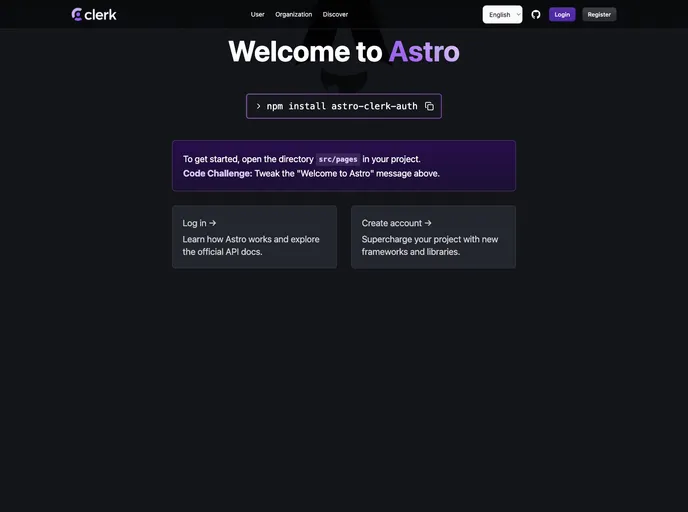
Task: Open the GitHub icon link
Action: click(536, 14)
